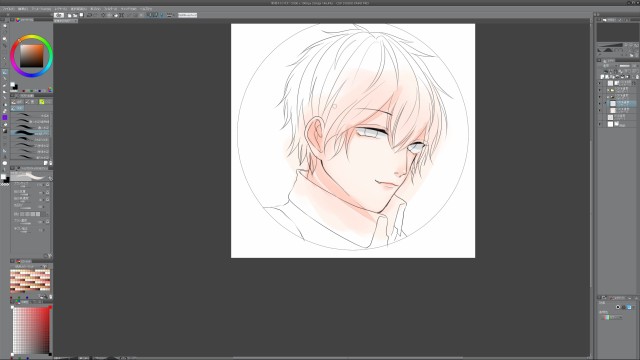Select the bottom paper layer thumbnail
The width and height of the screenshot is (640, 360).
click(610, 124)
